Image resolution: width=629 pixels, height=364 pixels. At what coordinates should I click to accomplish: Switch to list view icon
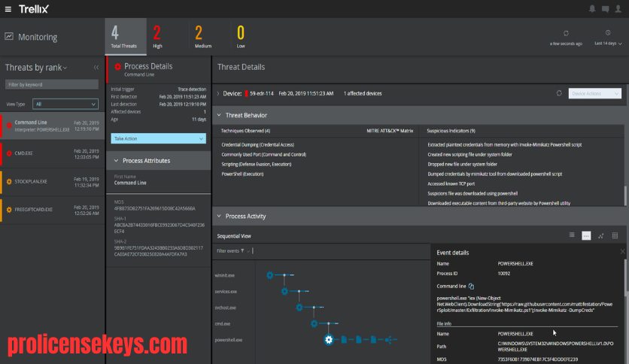coord(572,235)
